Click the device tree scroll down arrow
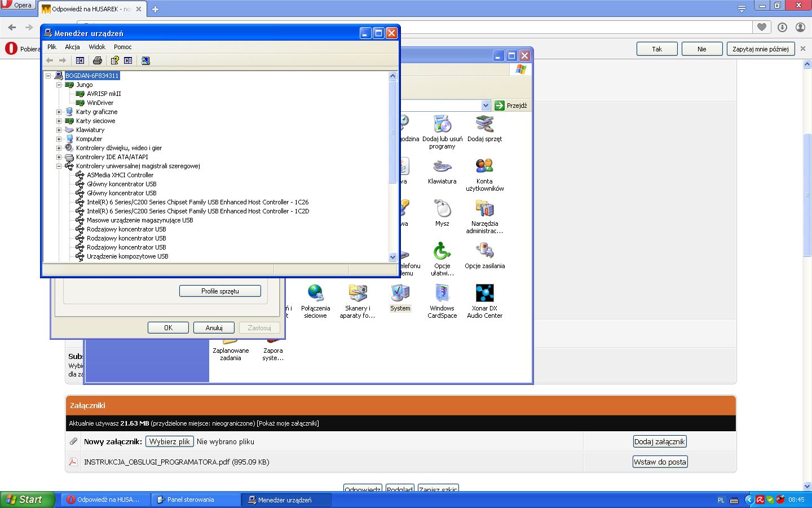Viewport: 812px width, 508px height. coord(393,257)
